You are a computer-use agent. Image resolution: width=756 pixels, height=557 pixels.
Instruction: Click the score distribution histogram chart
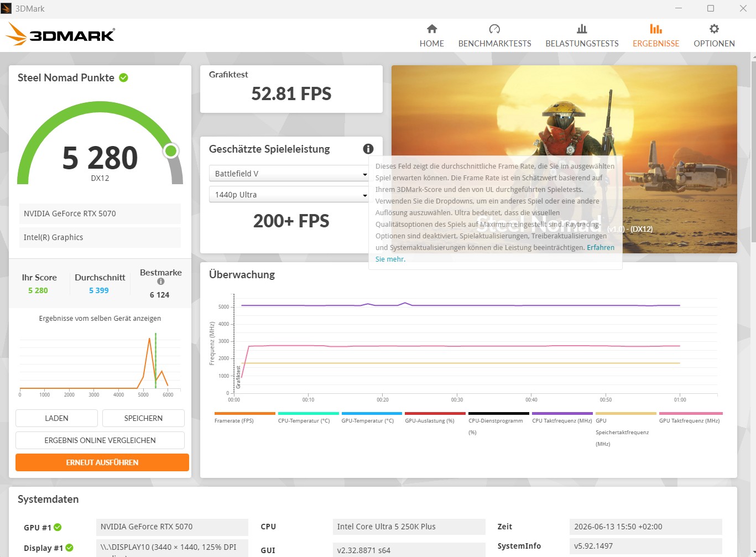pos(100,364)
